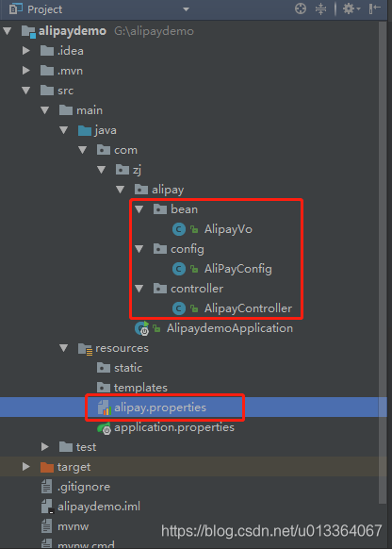This screenshot has width=392, height=549.
Task: Click the .mvn folder icon
Action: coord(47,71)
